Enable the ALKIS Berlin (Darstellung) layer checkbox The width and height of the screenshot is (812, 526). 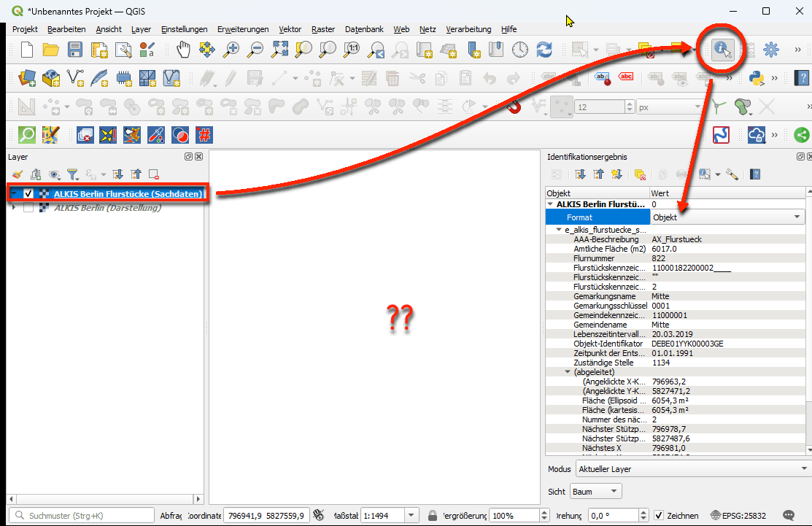pos(29,208)
